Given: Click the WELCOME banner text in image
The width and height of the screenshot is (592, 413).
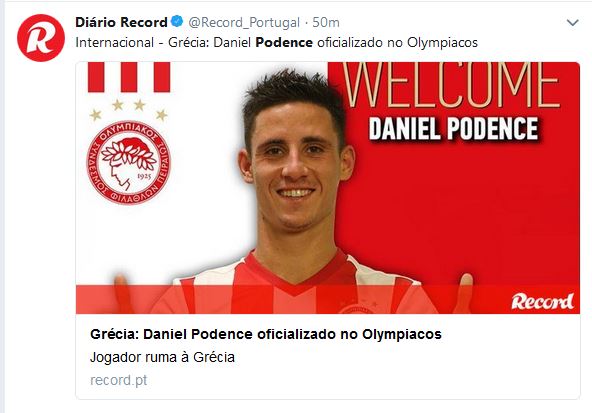Looking at the screenshot, I should [451, 85].
